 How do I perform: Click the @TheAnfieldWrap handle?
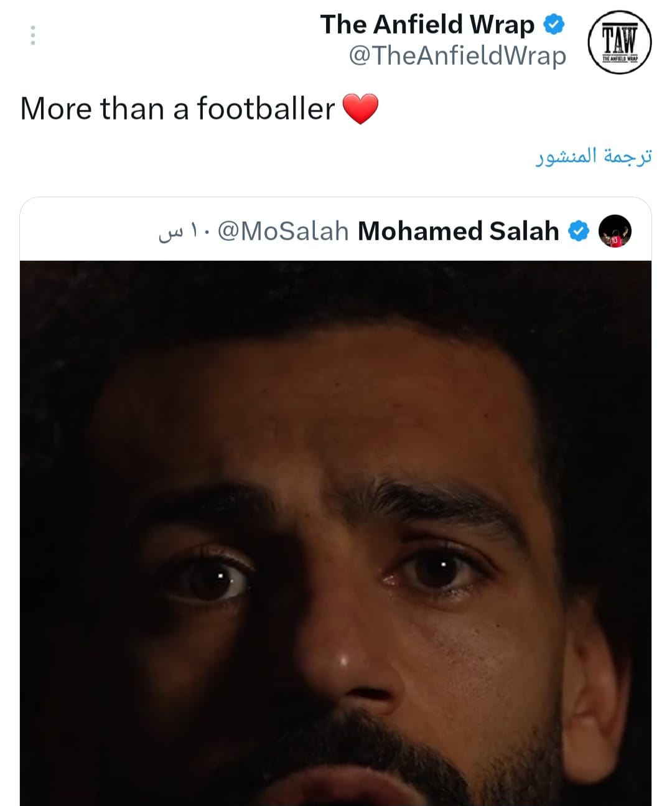[x=457, y=56]
